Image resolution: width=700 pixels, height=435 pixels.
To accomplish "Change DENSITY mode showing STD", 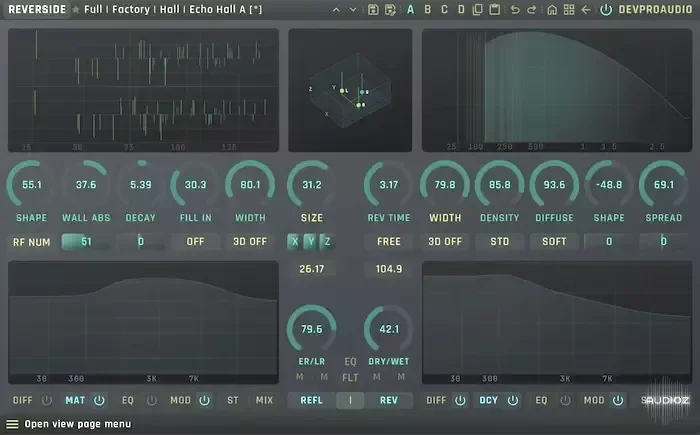I will pyautogui.click(x=500, y=242).
